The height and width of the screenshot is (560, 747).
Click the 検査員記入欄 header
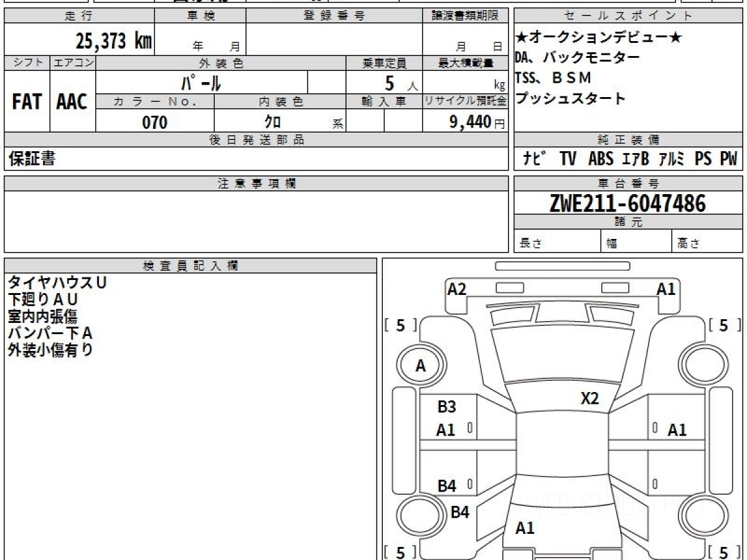(x=190, y=266)
